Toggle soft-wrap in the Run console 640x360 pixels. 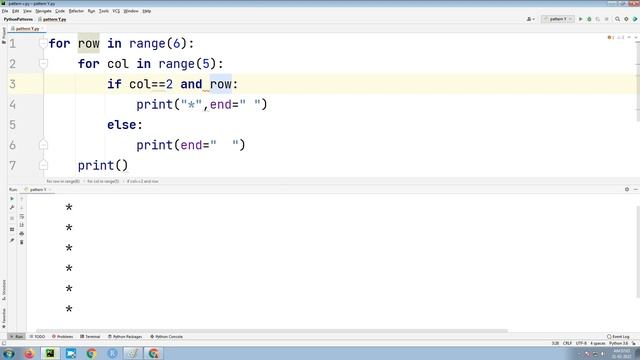click(x=22, y=216)
